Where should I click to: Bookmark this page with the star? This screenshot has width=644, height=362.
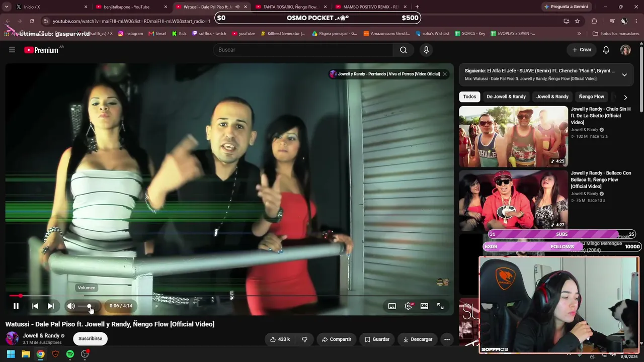coord(577,21)
